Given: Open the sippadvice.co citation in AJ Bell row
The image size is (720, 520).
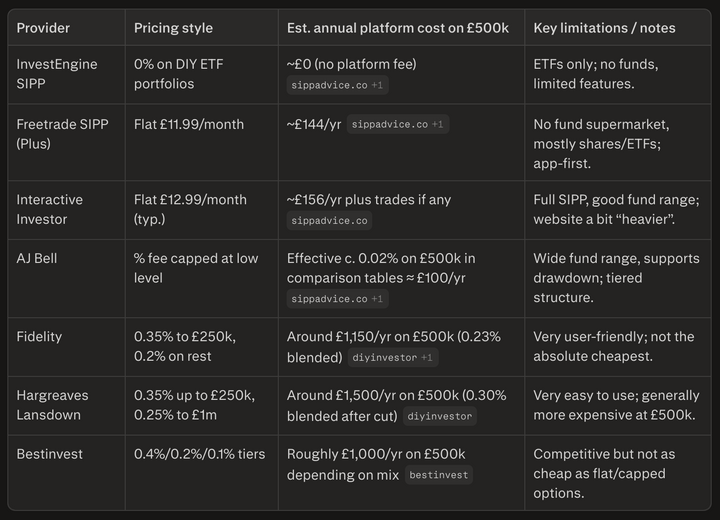Looking at the screenshot, I should 337,298.
